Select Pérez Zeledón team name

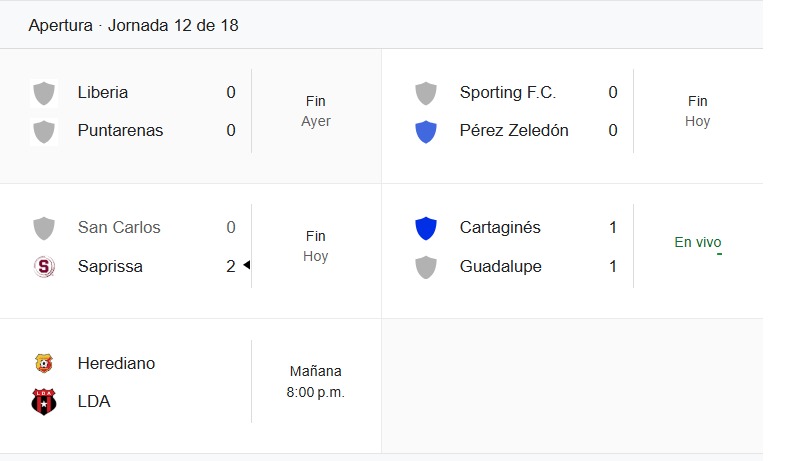pos(514,131)
